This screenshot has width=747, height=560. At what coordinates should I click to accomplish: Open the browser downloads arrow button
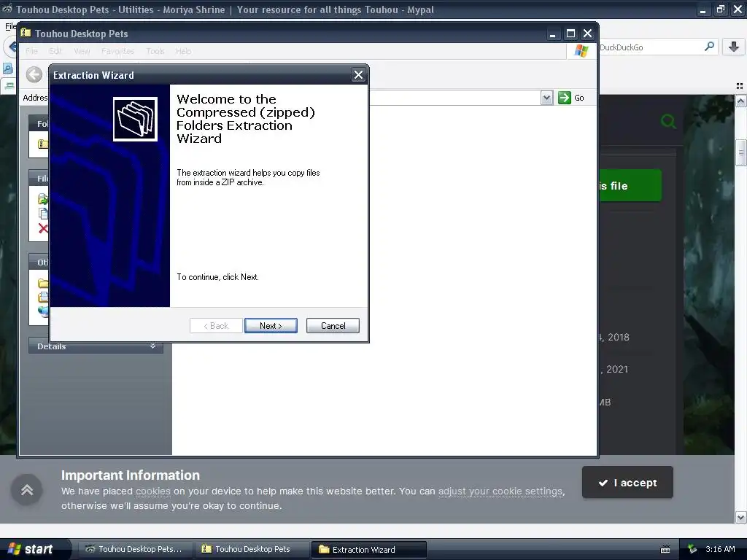734,47
